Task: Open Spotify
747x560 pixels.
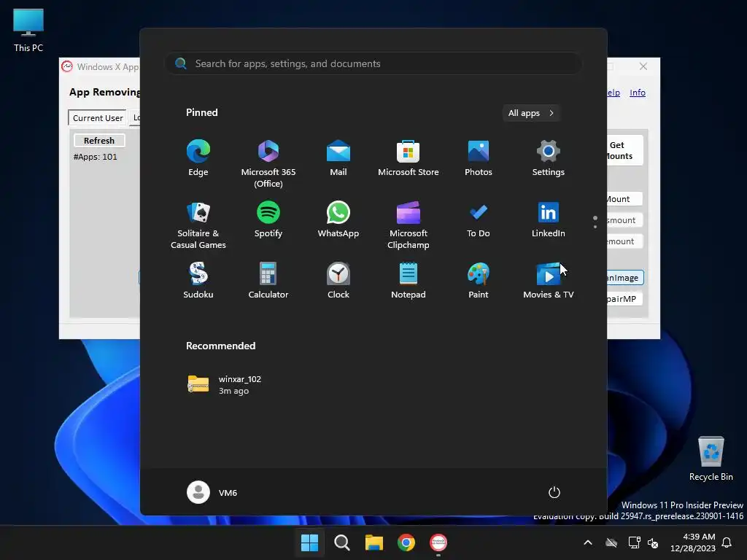Action: pos(268,219)
